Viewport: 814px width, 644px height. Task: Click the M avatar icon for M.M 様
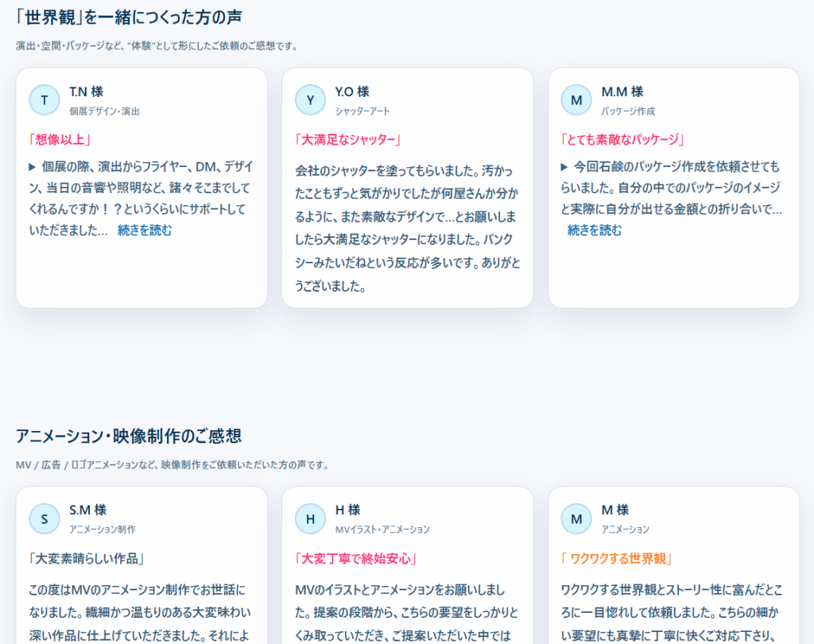click(576, 100)
